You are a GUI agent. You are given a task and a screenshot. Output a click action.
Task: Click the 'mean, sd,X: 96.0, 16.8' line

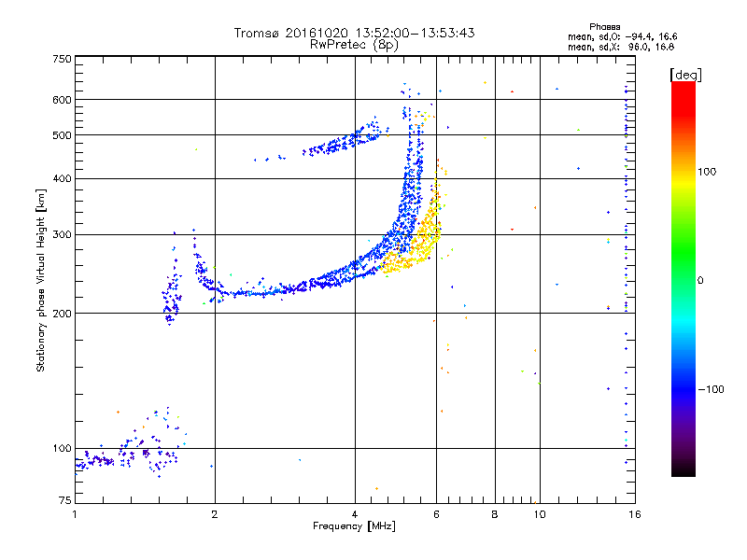621,47
